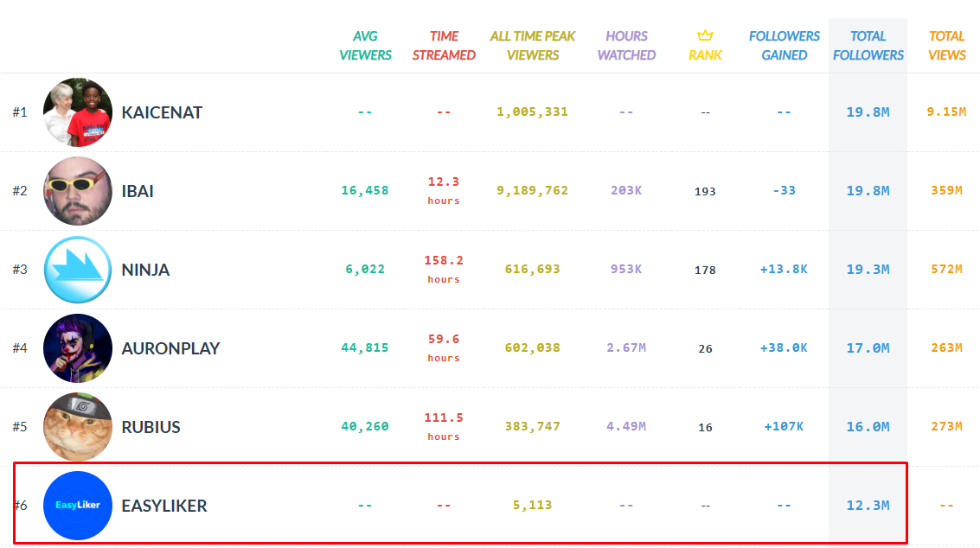Select AuronPlay's average viewers 44,815

click(x=365, y=348)
